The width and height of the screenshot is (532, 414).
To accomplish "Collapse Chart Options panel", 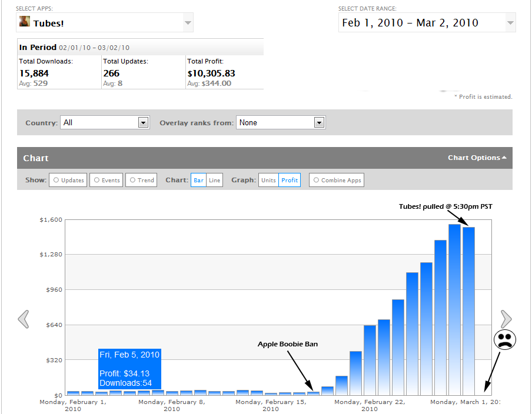I will [477, 158].
